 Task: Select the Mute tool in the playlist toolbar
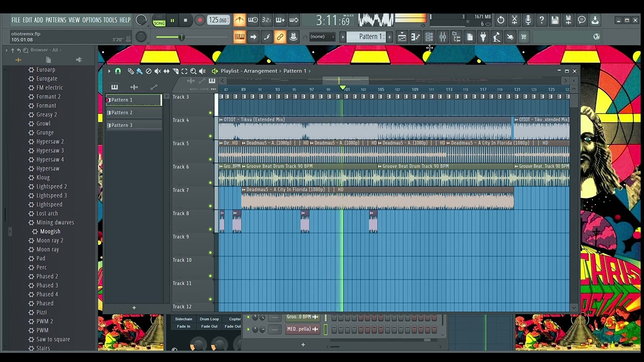(x=157, y=71)
